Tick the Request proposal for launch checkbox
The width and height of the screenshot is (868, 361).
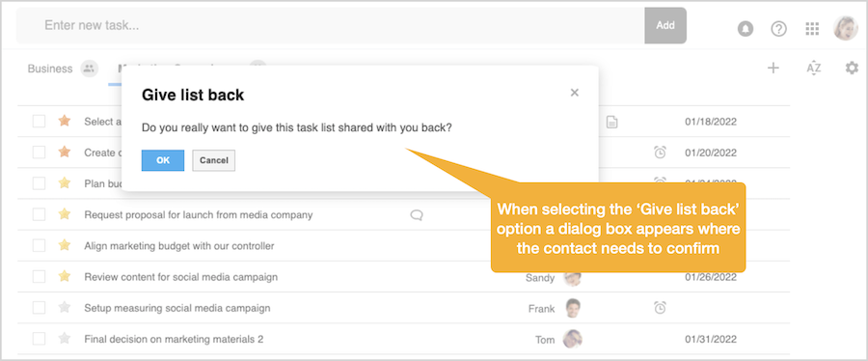point(39,214)
